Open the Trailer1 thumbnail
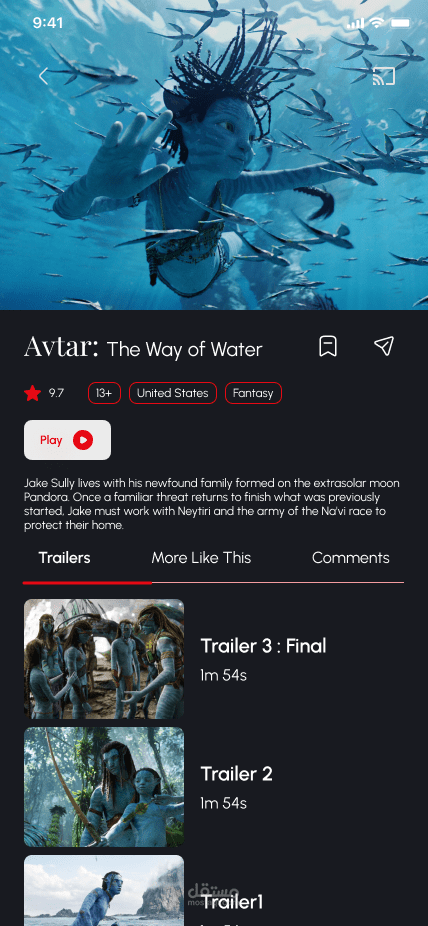This screenshot has width=428, height=926. (104, 891)
